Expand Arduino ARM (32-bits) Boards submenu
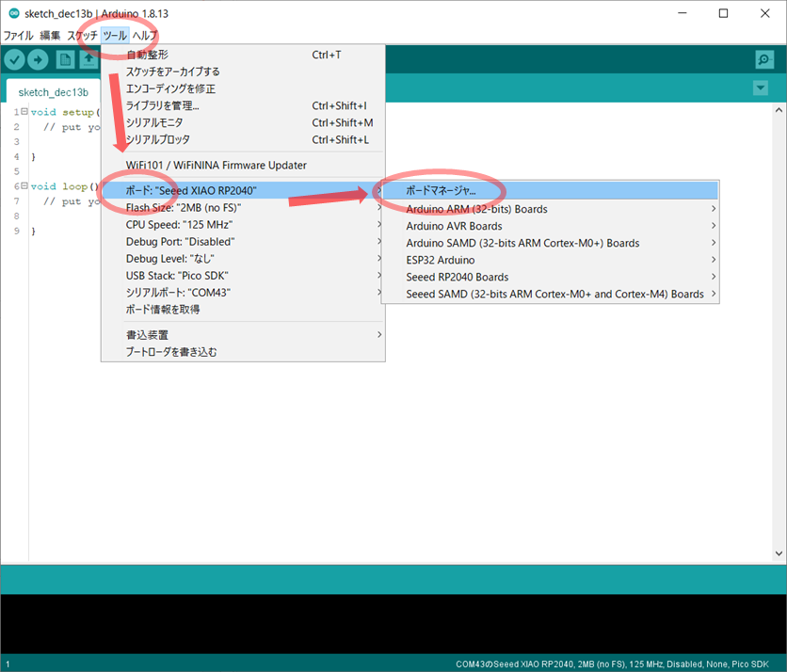 550,209
